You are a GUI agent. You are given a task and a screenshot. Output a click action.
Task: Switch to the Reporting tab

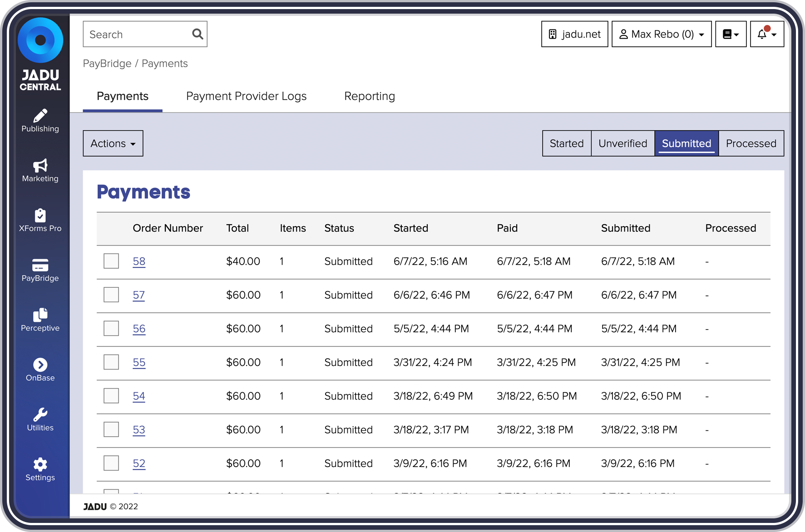pos(370,96)
